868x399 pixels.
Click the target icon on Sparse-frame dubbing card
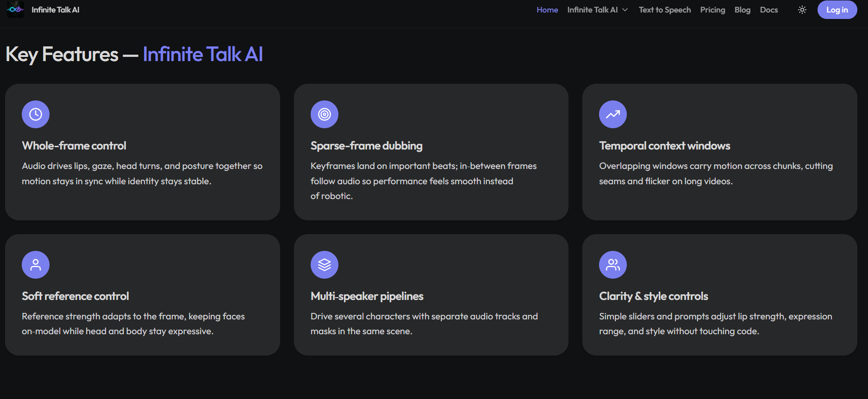[x=324, y=114]
